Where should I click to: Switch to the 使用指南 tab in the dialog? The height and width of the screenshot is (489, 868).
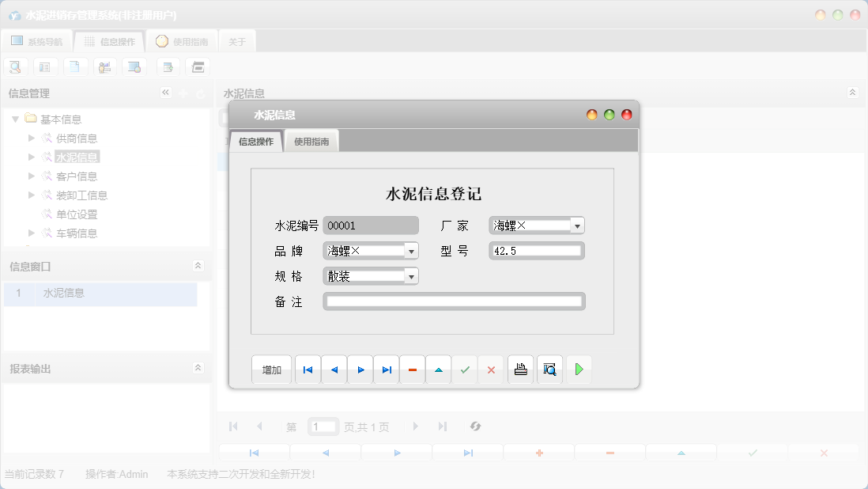311,140
